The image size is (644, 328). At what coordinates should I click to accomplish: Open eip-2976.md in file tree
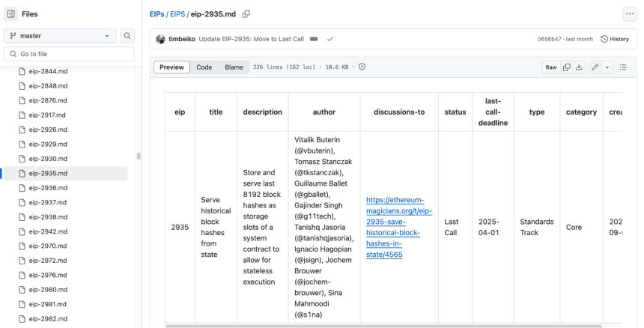coord(48,275)
